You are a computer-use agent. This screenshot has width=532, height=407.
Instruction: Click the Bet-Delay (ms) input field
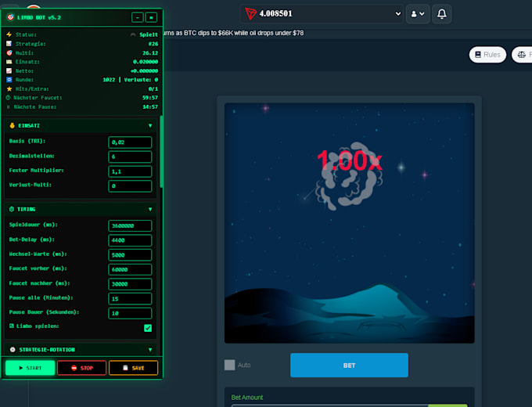pyautogui.click(x=130, y=240)
